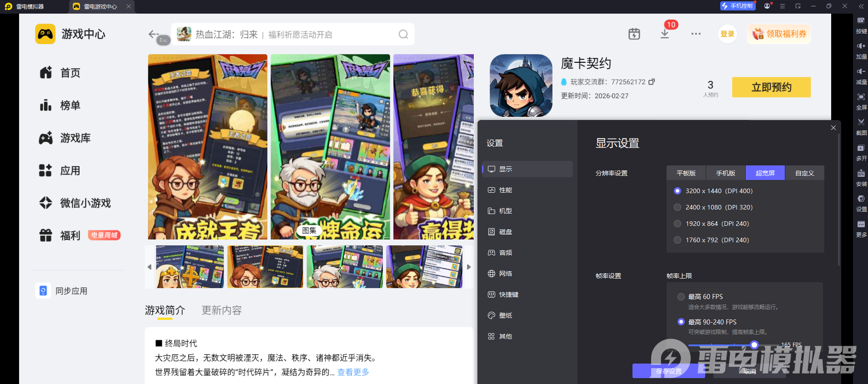Click the 立即预约 reserve now button
This screenshot has height=384, width=868.
(x=771, y=87)
